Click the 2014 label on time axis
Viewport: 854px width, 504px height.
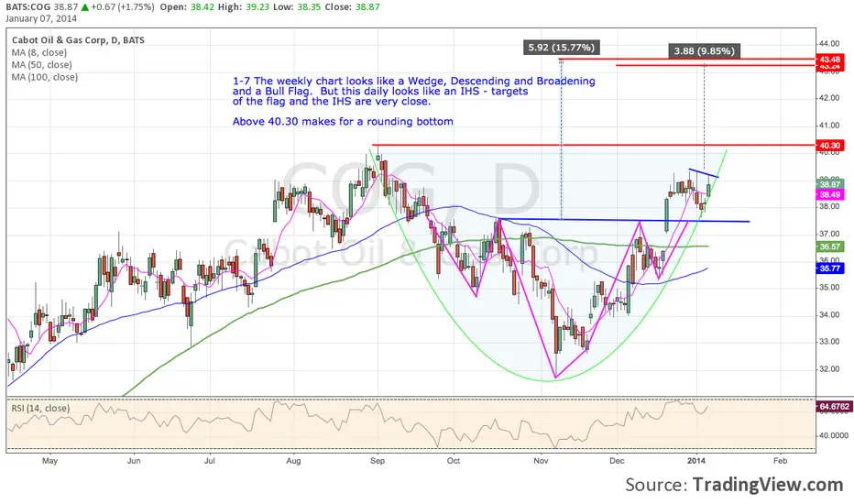(x=696, y=461)
